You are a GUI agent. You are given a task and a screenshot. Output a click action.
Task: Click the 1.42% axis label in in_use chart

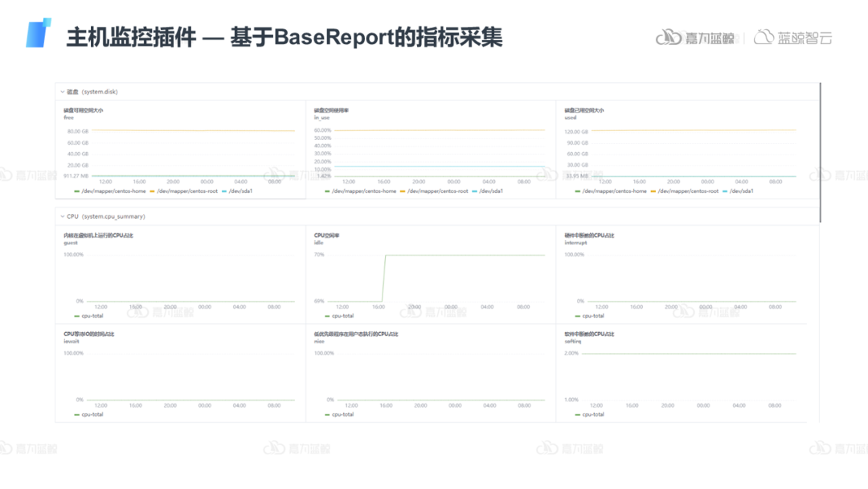324,176
